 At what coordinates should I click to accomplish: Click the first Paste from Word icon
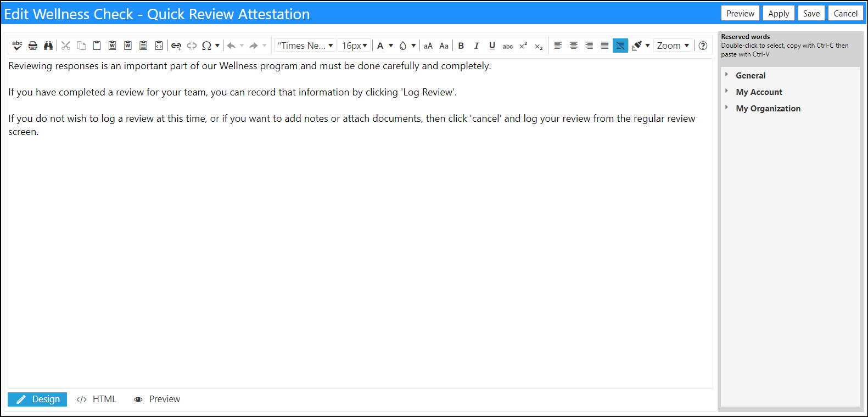[x=112, y=46]
